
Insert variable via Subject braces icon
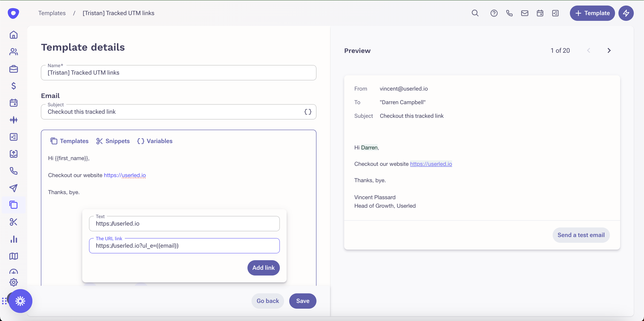point(308,112)
